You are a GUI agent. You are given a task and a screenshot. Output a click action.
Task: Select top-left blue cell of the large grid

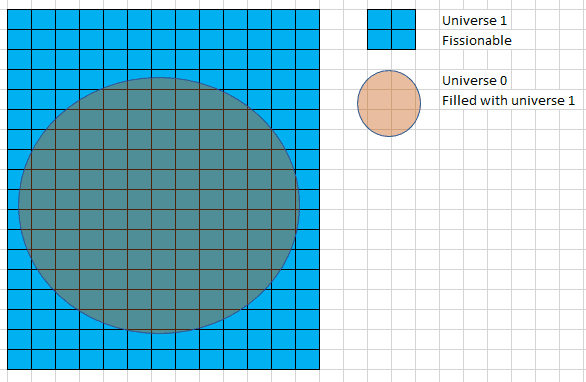click(19, 19)
